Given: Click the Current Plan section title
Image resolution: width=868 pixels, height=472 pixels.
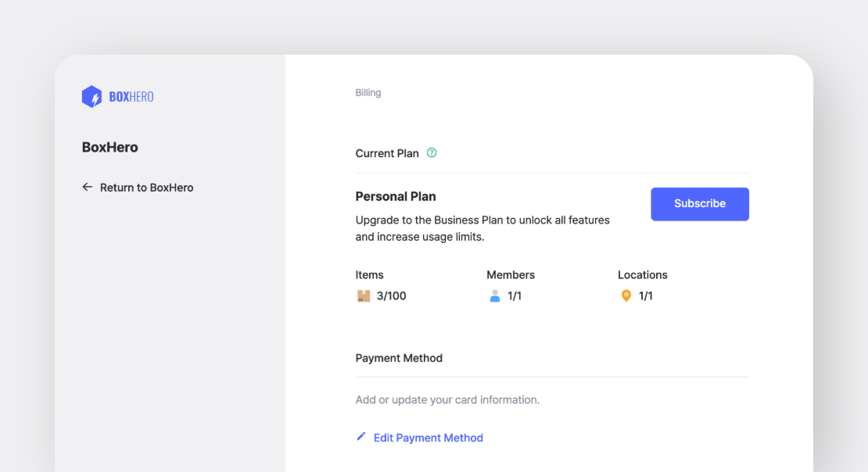Looking at the screenshot, I should tap(387, 153).
